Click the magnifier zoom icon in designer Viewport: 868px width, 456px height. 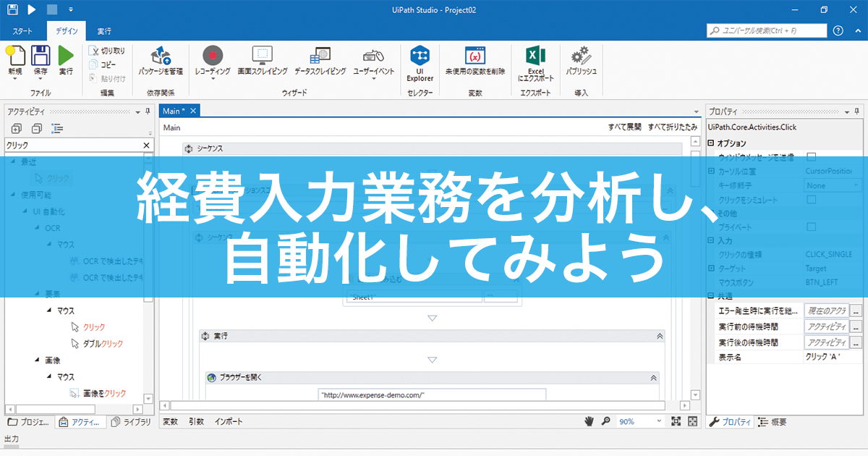click(605, 421)
